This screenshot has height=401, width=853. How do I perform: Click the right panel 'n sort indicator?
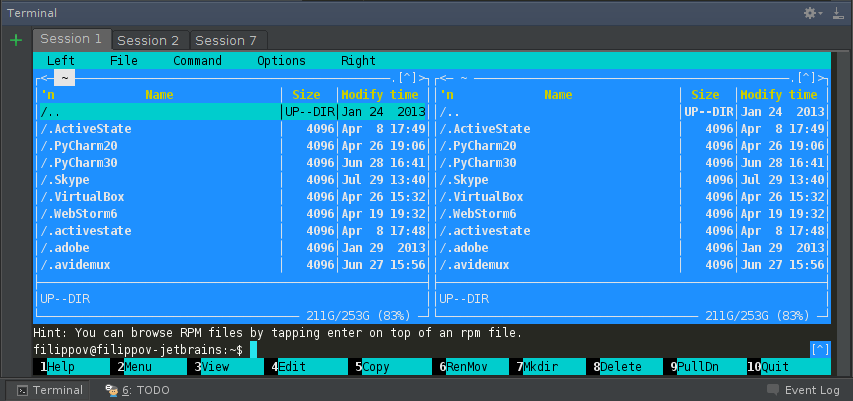447,95
